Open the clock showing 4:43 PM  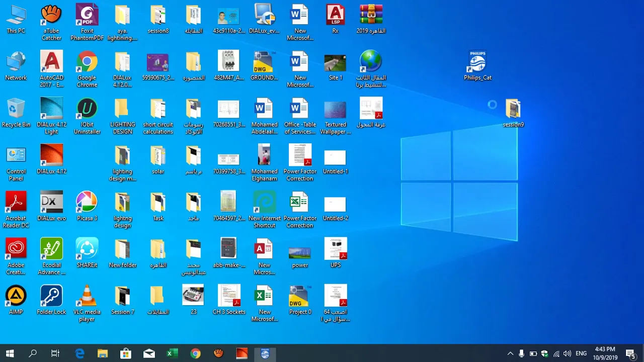coord(605,353)
